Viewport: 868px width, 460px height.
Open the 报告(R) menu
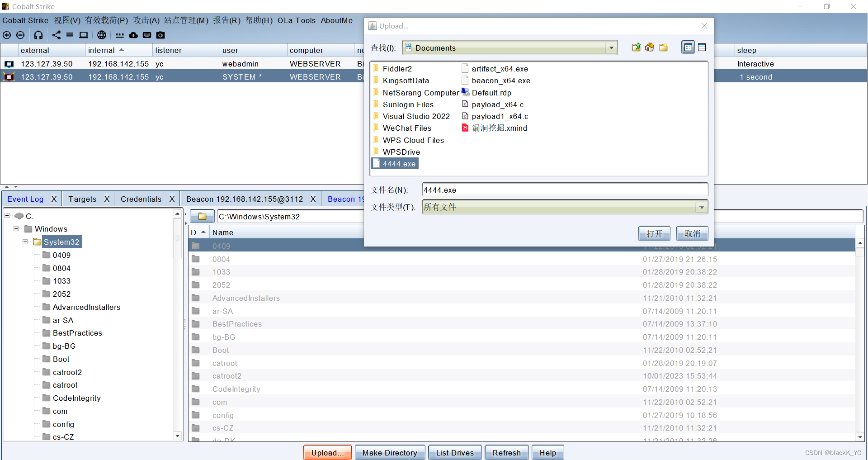pyautogui.click(x=227, y=20)
